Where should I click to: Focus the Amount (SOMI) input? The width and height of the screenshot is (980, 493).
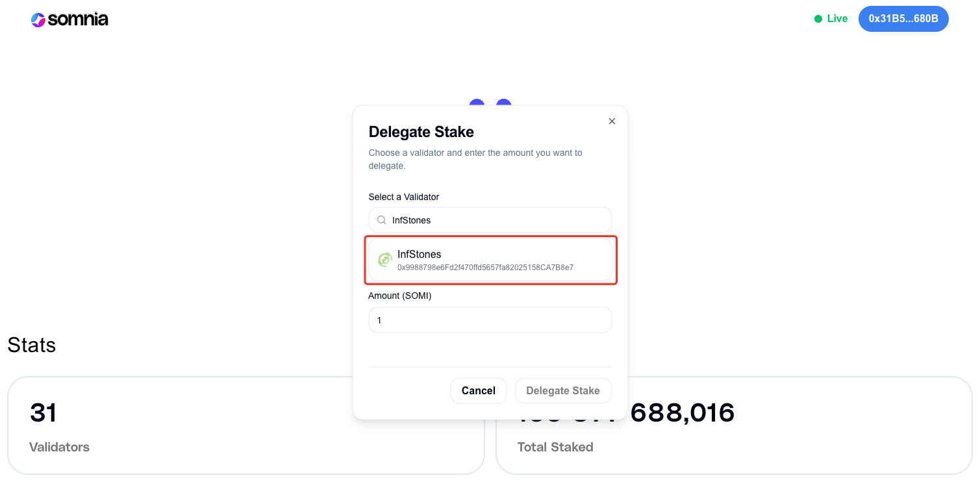tap(490, 320)
